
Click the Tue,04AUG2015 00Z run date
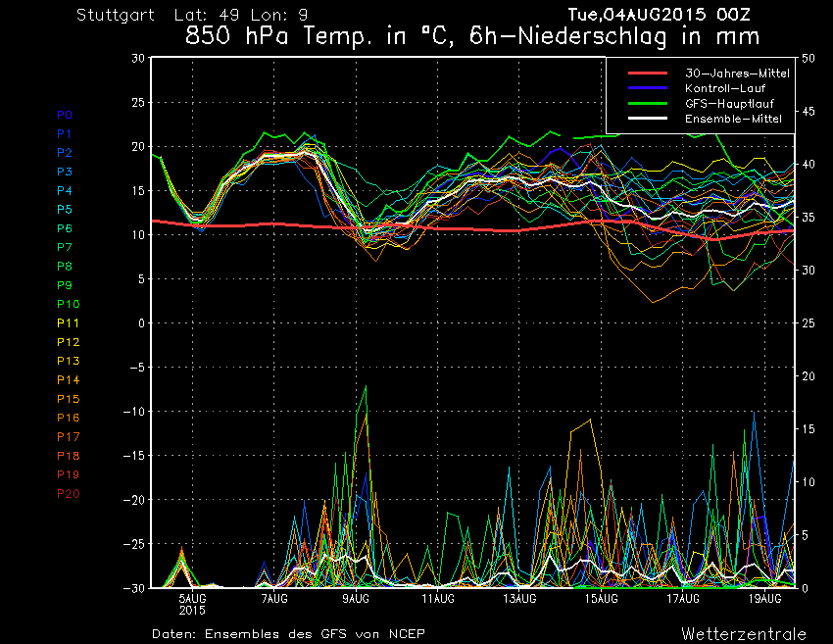[x=660, y=15]
